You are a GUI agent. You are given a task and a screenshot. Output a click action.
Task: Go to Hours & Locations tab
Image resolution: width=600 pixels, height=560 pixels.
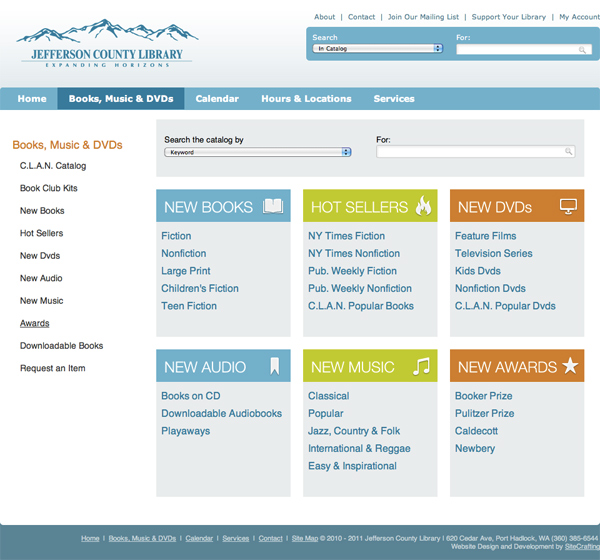(306, 99)
